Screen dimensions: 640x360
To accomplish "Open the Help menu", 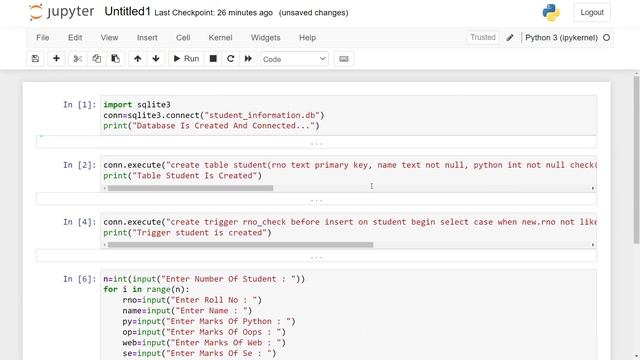I will [307, 38].
